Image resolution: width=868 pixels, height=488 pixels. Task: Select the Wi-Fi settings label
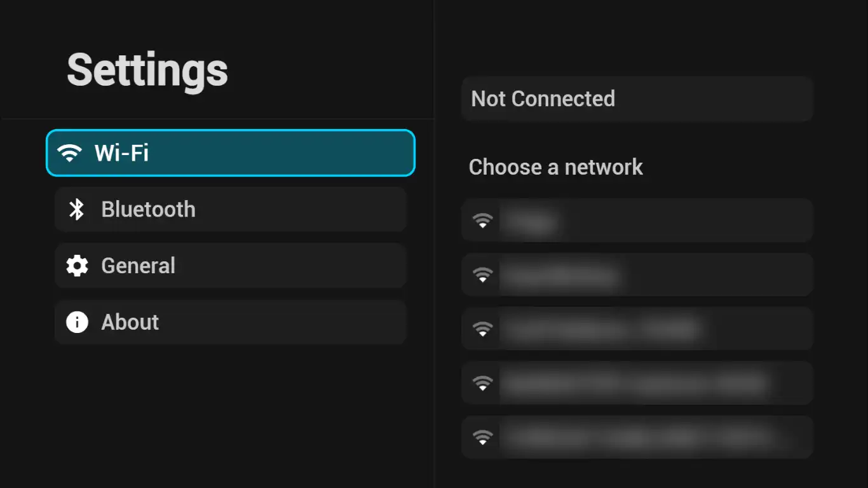[x=121, y=153]
